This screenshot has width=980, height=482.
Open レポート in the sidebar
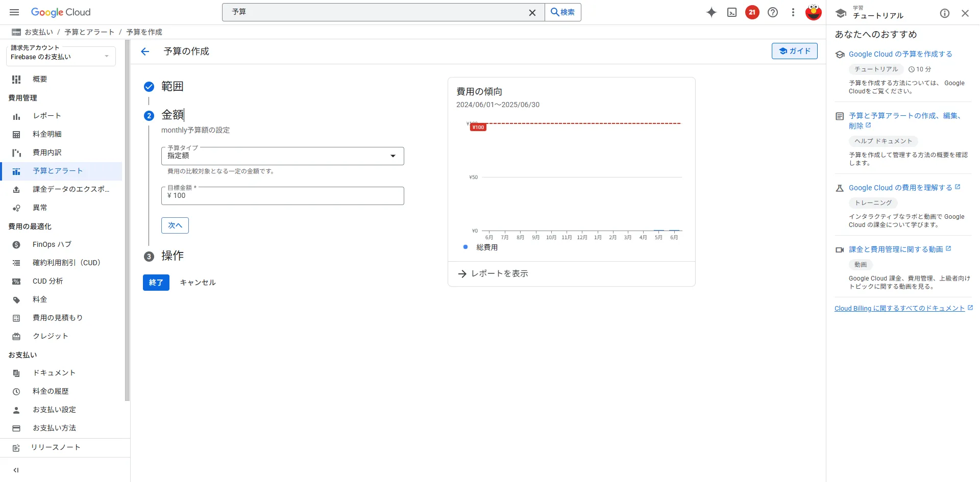pos(47,116)
